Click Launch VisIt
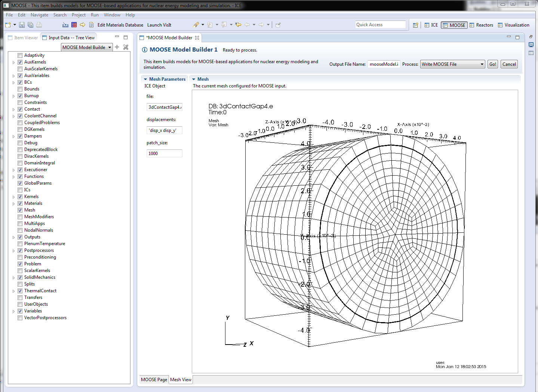Image resolution: width=538 pixels, height=392 pixels. (x=159, y=25)
